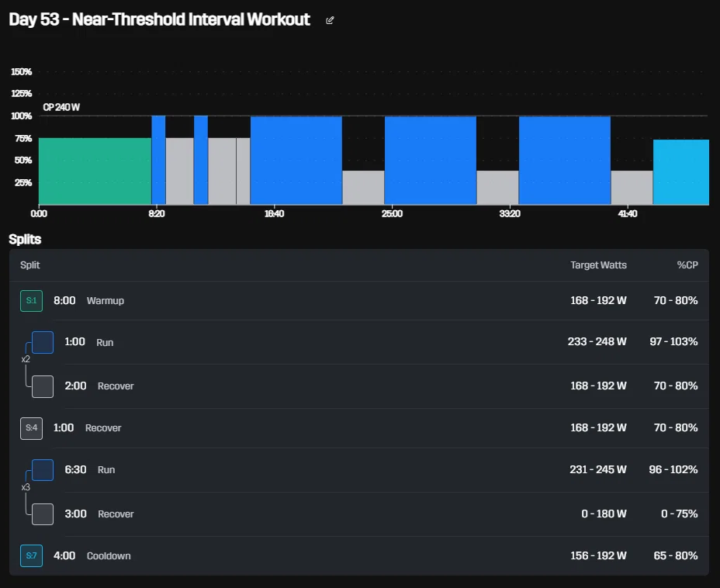Viewport: 720px width, 588px height.
Task: Click the '0:00' time axis label
Action: point(39,213)
